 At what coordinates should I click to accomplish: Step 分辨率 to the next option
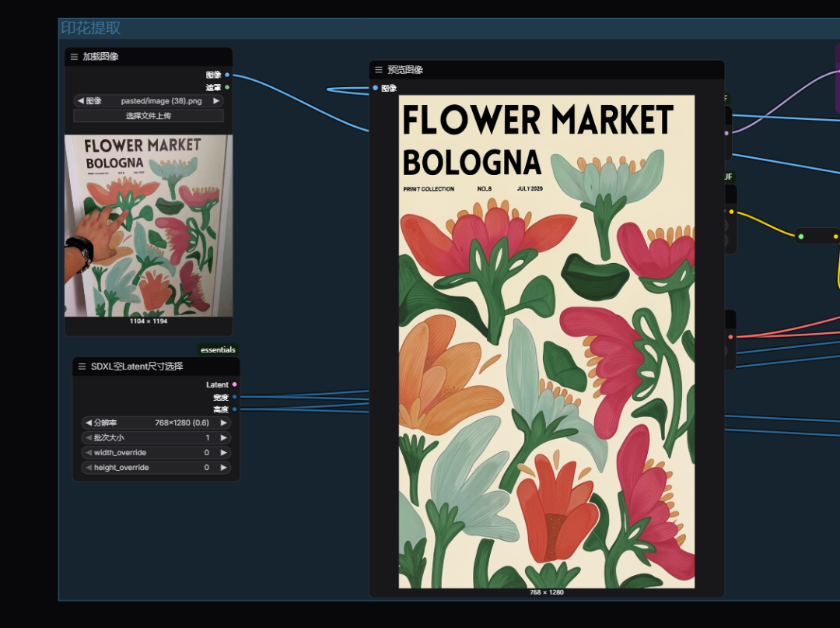tap(224, 423)
